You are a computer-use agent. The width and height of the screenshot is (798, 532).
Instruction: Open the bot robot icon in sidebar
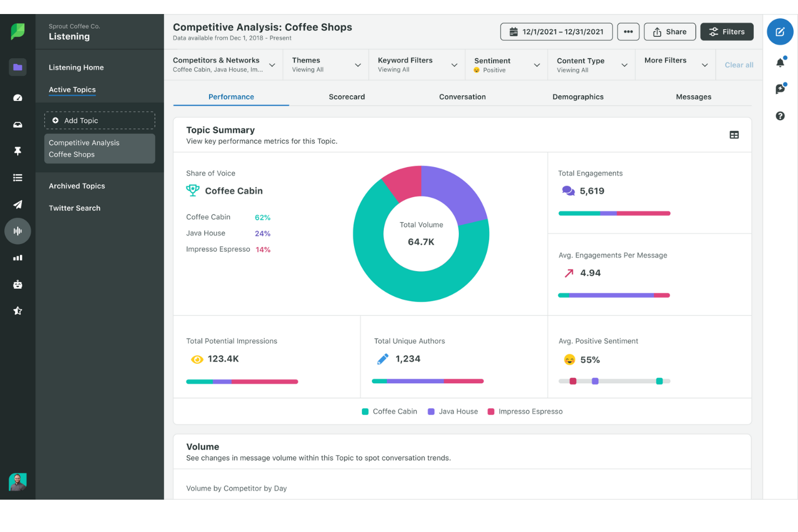pos(18,284)
